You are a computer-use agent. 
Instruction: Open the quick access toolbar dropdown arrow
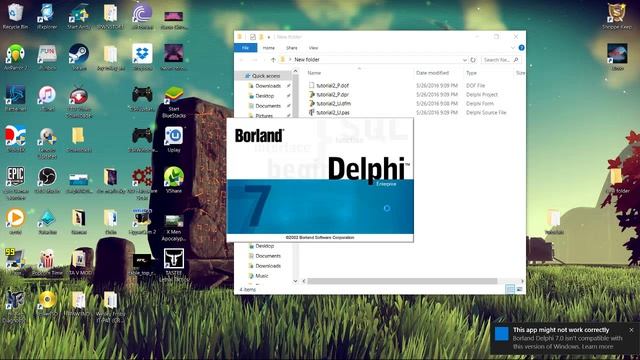pyautogui.click(x=269, y=37)
